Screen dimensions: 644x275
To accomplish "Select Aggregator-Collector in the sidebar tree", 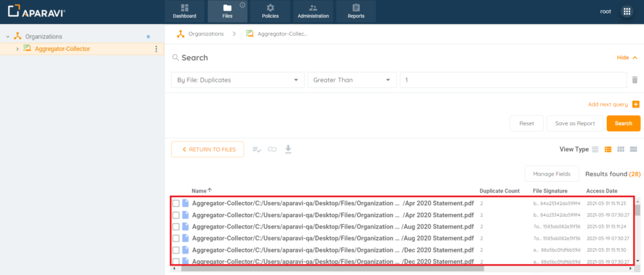I will 62,49.
